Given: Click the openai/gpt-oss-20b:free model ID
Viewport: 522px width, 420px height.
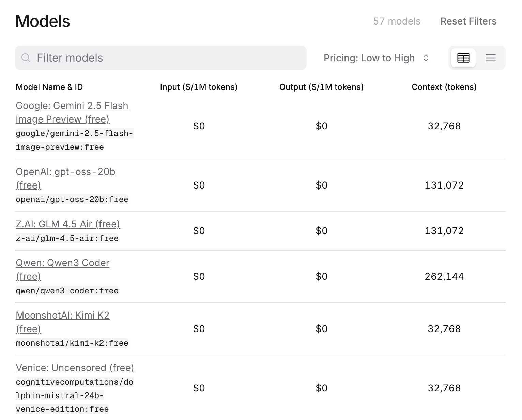Looking at the screenshot, I should [x=72, y=199].
